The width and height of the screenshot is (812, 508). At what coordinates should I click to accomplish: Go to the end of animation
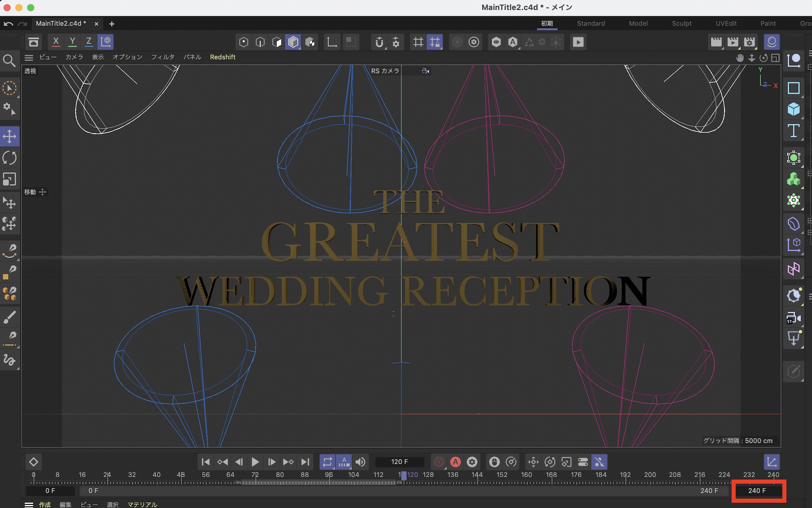[305, 462]
